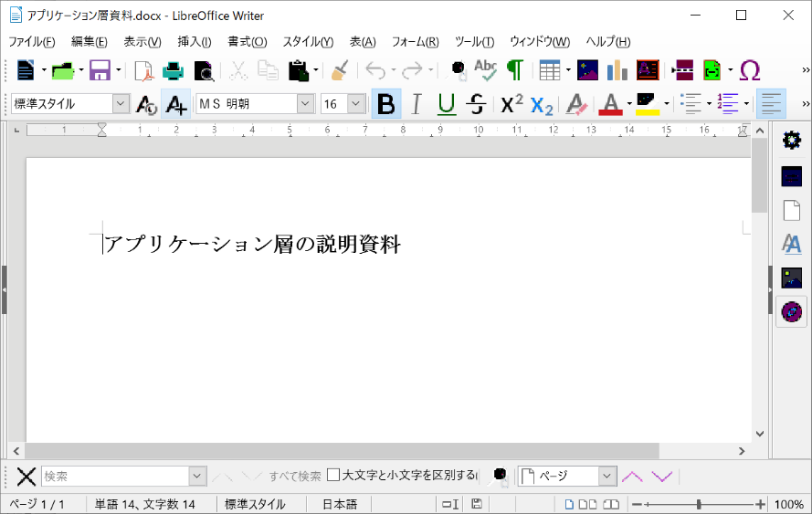Image resolution: width=812 pixels, height=514 pixels.
Task: Open the navigate-by ページ dropdown
Action: click(607, 477)
